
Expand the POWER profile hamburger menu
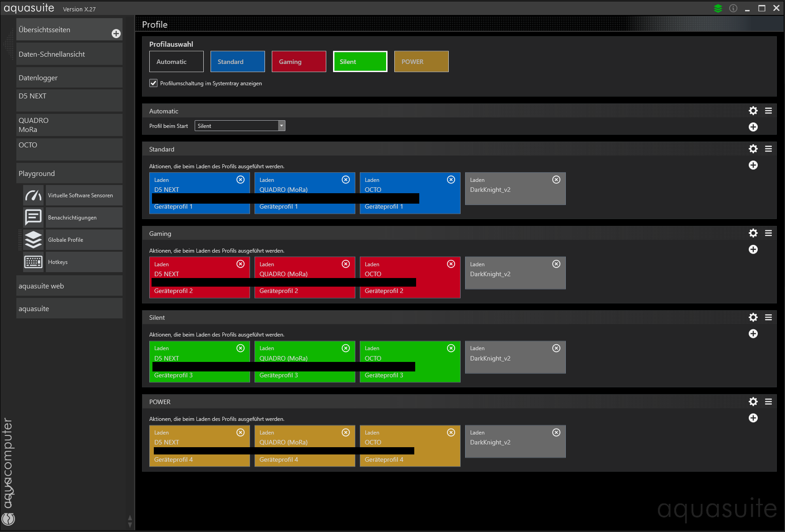768,402
